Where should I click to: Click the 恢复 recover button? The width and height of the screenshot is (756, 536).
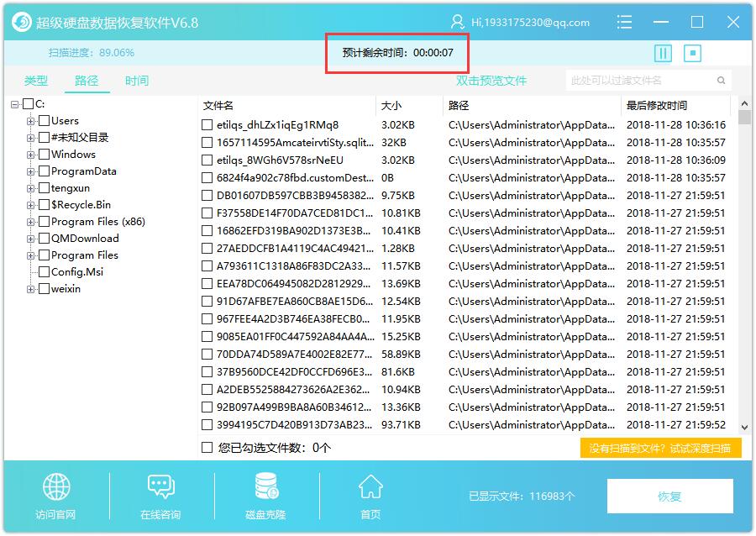669,496
